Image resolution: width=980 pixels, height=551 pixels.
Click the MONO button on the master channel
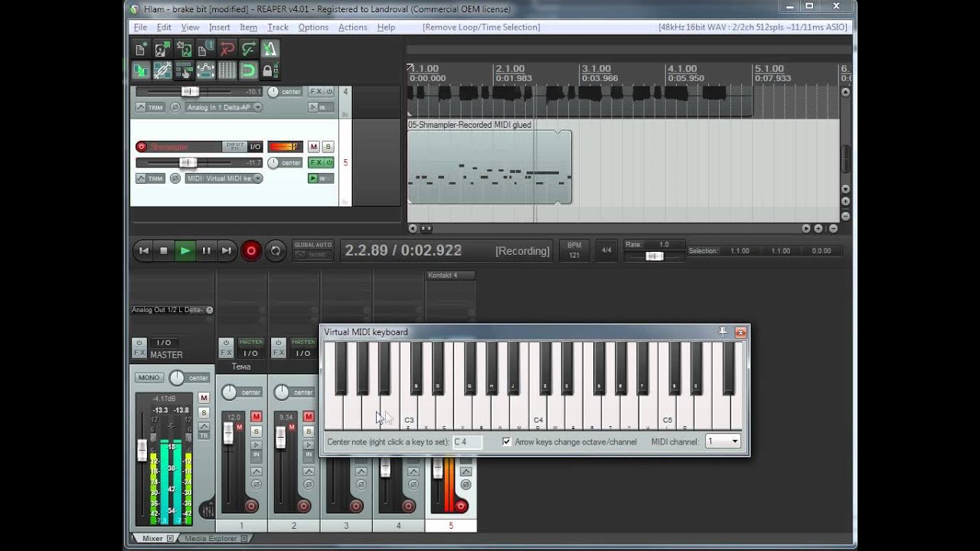[149, 378]
